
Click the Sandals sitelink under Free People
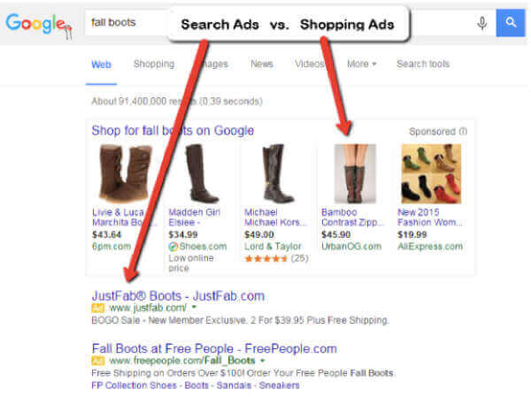click(234, 386)
